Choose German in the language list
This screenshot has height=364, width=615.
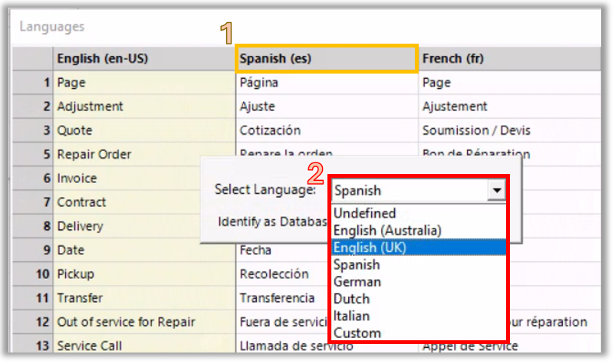[x=357, y=281]
